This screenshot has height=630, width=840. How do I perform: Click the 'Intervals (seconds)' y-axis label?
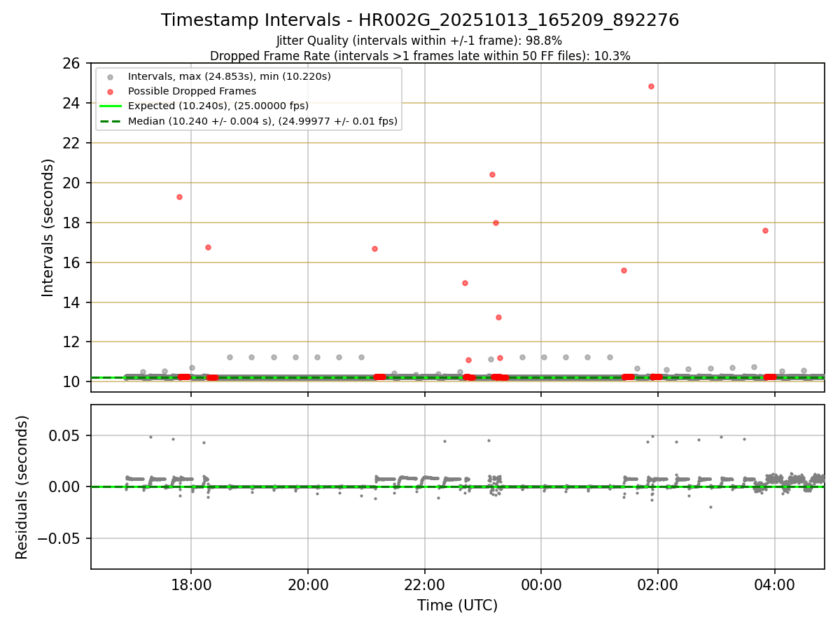tap(48, 227)
